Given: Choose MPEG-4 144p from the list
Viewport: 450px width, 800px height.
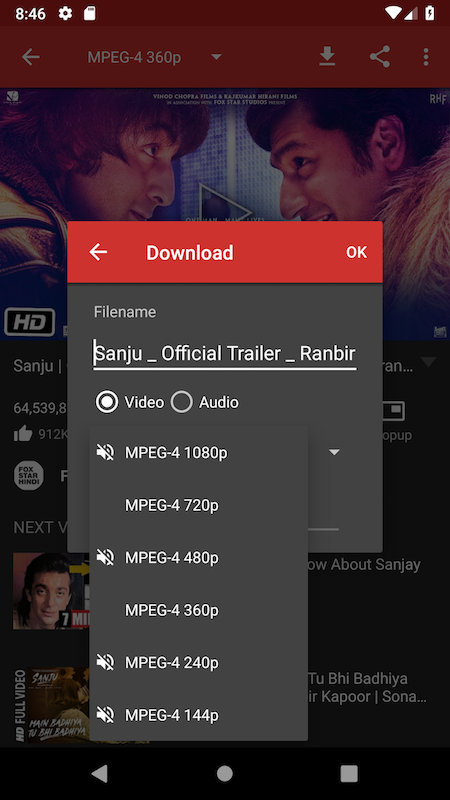Looking at the screenshot, I should 198,715.
